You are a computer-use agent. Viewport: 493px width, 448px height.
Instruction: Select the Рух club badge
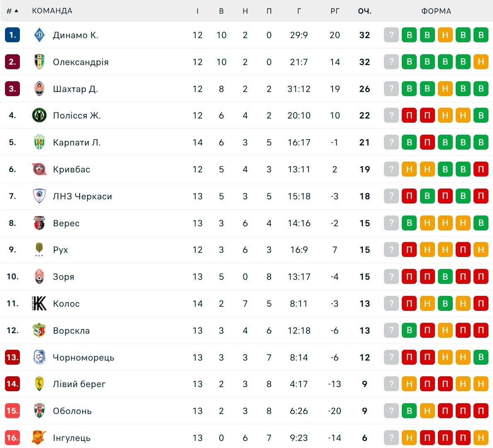(39, 249)
